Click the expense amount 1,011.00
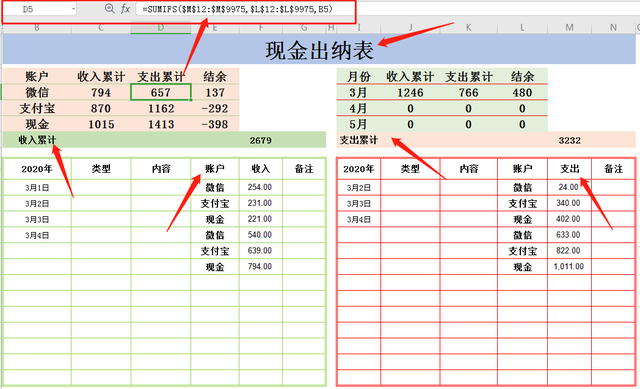The image size is (640, 389). pos(569,267)
